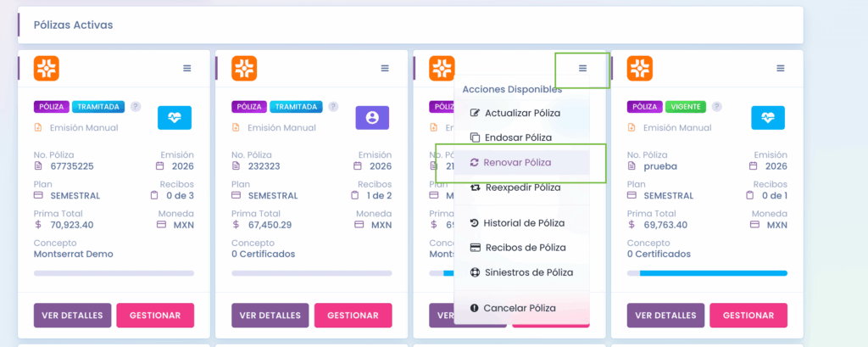Screen dimensions: 868x347
Task: Click insurer logo on the third card
Action: 442,68
